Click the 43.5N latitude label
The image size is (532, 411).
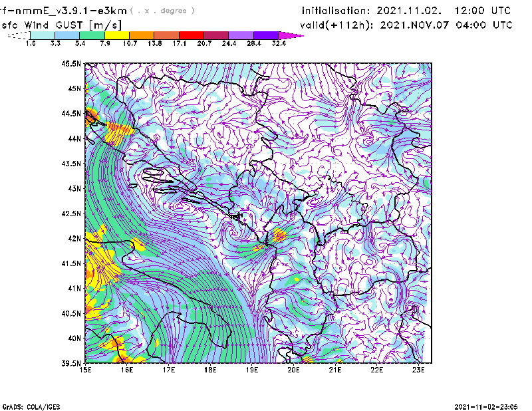(x=71, y=164)
